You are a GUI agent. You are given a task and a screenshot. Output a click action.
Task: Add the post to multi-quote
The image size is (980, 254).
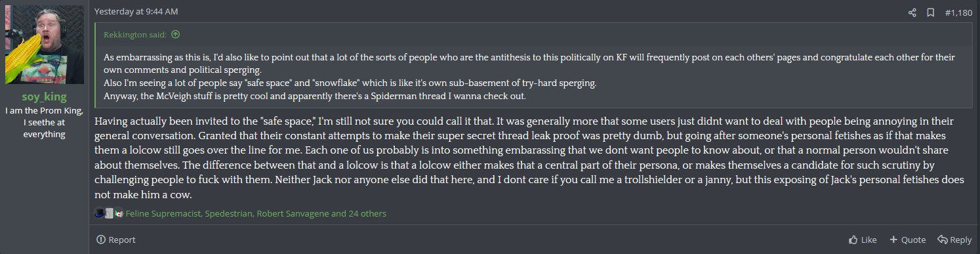point(908,240)
